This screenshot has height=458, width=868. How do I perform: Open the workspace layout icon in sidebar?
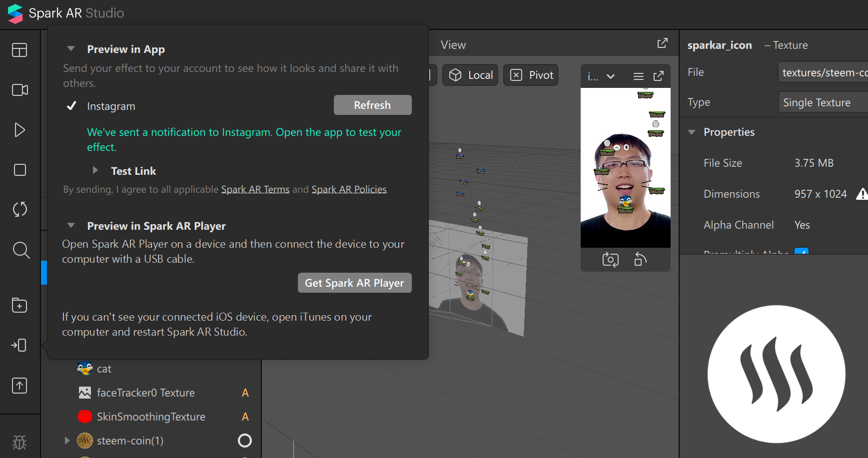(x=19, y=50)
